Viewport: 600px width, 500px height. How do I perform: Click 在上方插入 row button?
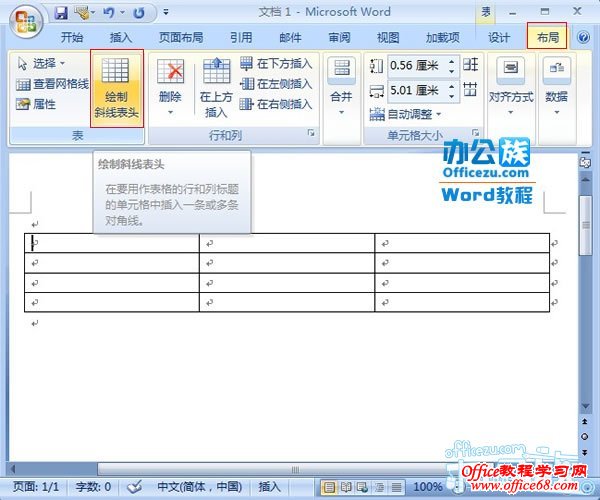(x=216, y=87)
